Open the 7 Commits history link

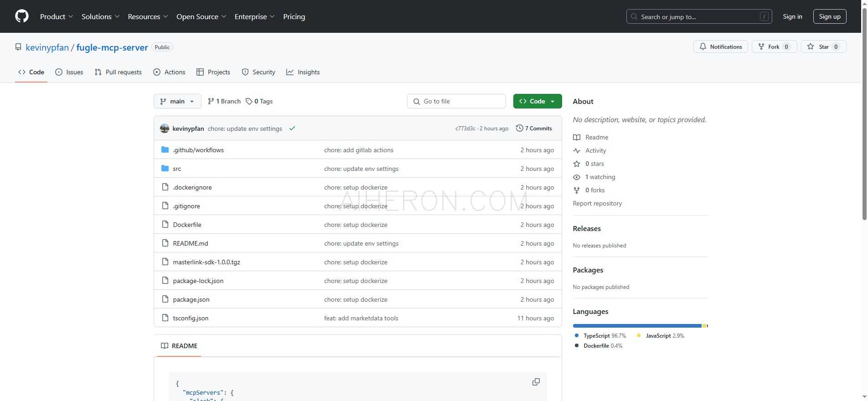pos(534,129)
